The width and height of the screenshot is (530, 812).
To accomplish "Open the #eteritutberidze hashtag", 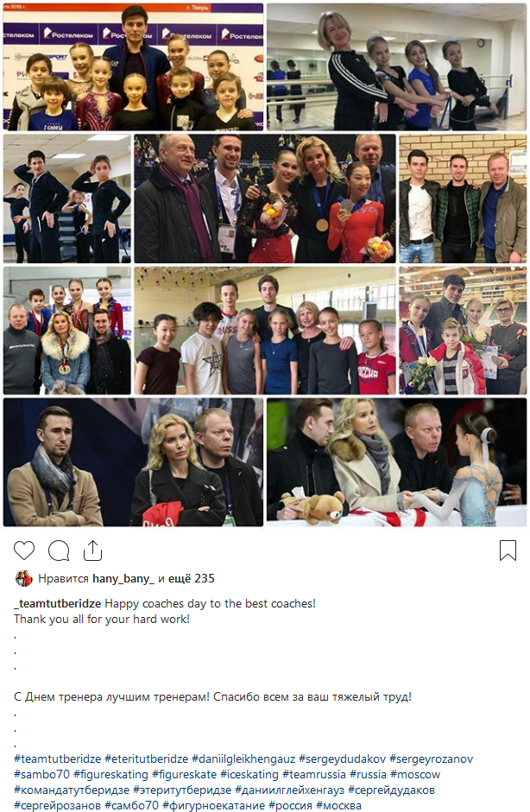I will coord(146,759).
